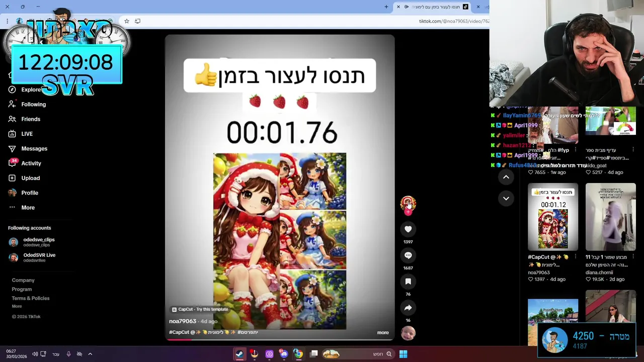Viewport: 644px width, 362px height.
Task: Bookmark page with star icon in toolbar
Action: click(127, 21)
